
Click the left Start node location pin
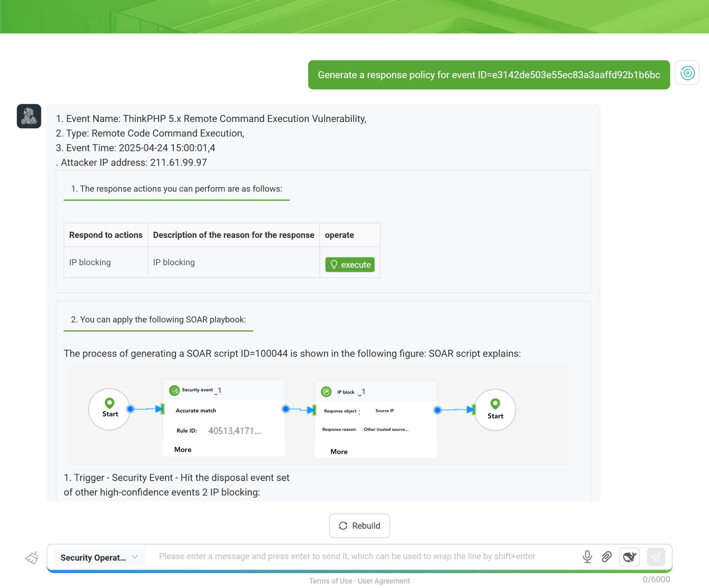point(109,403)
